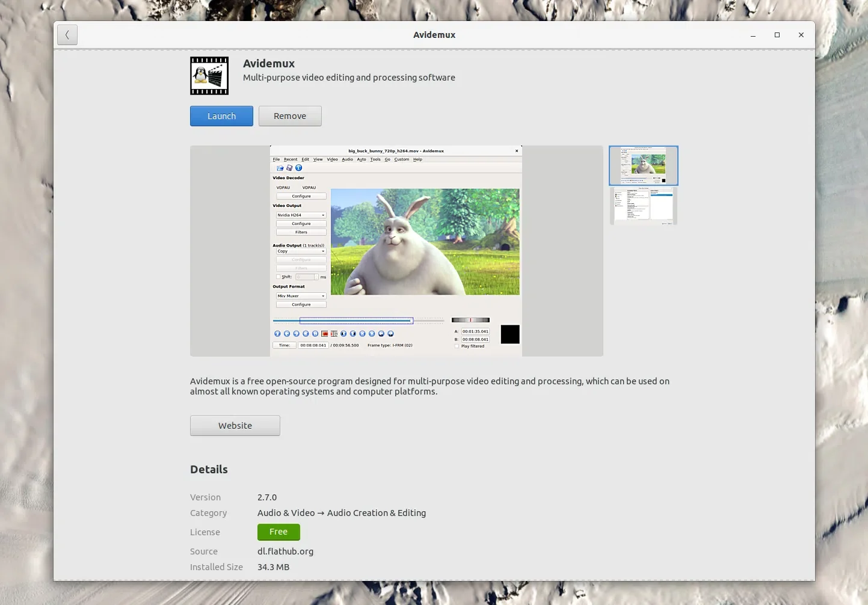868x605 pixels.
Task: Open the Avidemux Website page
Action: click(235, 425)
